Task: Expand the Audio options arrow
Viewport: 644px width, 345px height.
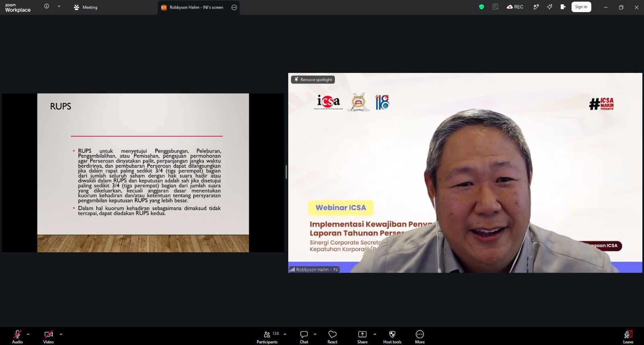Action: coord(28,334)
